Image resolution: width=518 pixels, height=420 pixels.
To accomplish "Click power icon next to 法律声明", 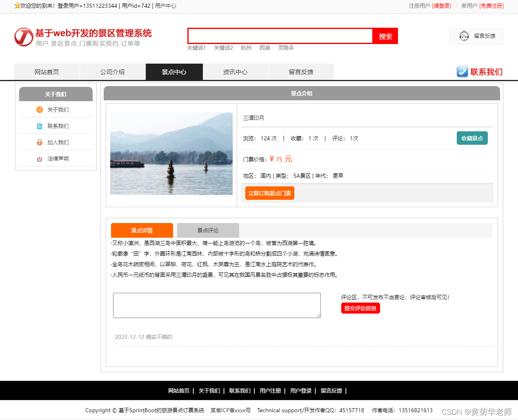I will point(40,159).
